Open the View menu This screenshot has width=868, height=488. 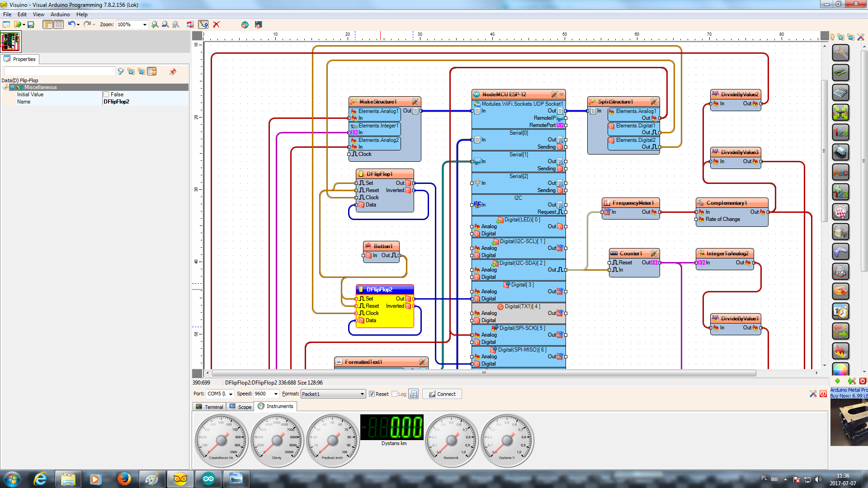click(38, 14)
